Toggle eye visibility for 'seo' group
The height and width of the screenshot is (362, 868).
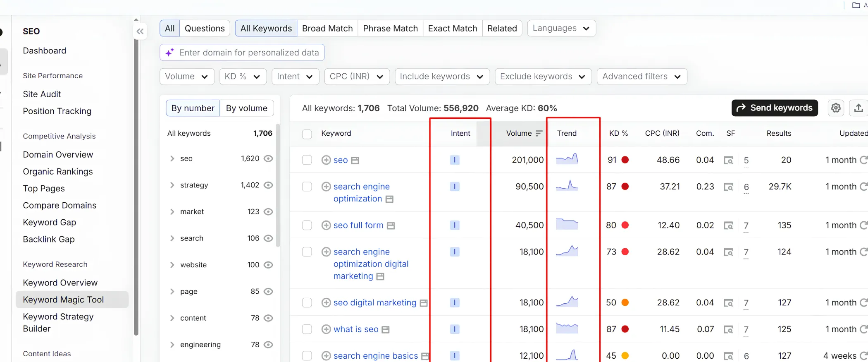click(268, 158)
